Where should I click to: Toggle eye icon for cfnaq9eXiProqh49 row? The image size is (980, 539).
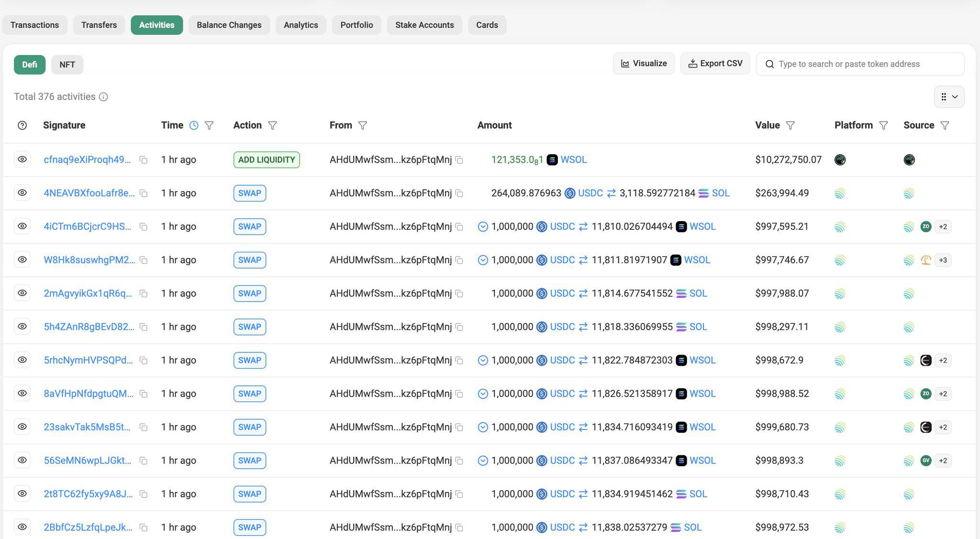point(22,159)
